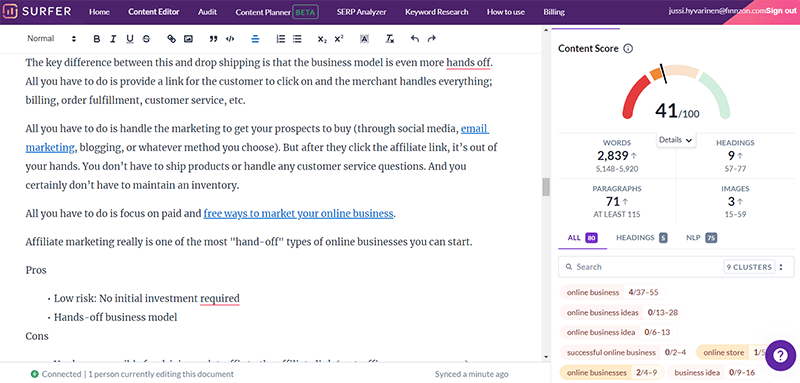
Task: Click the 'online businesses' keyword chip
Action: click(x=611, y=373)
